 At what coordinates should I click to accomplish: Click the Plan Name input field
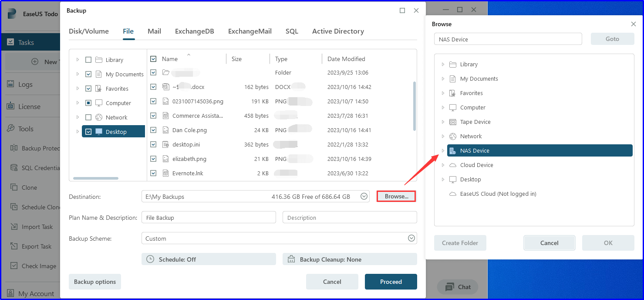coord(209,218)
